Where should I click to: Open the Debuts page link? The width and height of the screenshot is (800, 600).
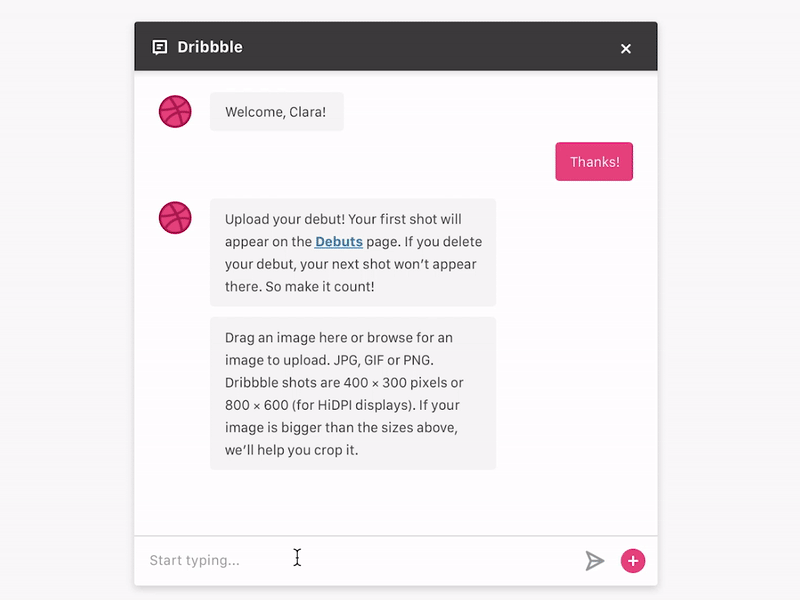coord(339,241)
